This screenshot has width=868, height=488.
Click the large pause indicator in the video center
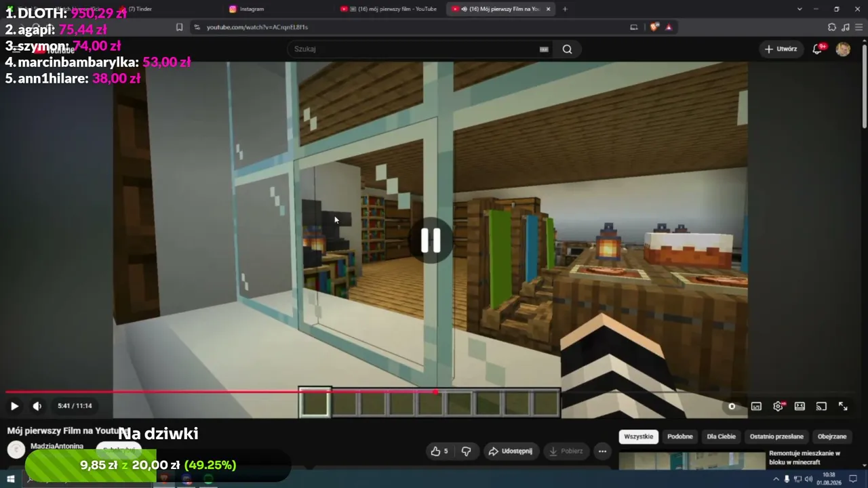point(431,240)
